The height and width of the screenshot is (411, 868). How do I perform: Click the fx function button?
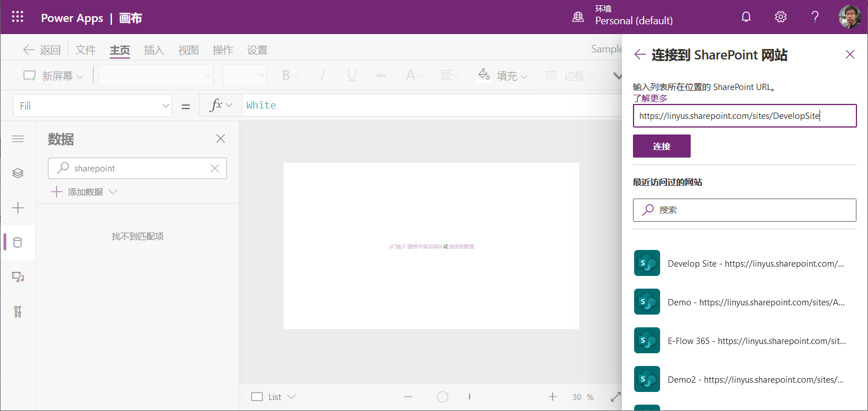(x=221, y=105)
